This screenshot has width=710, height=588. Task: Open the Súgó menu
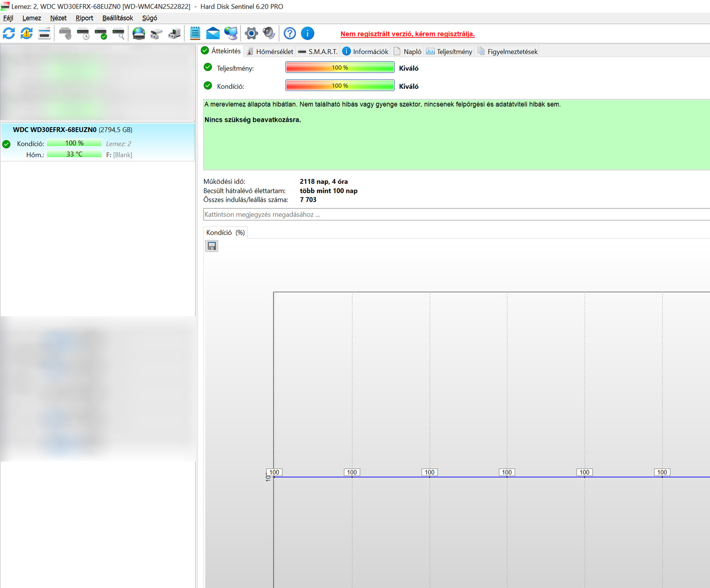[149, 18]
